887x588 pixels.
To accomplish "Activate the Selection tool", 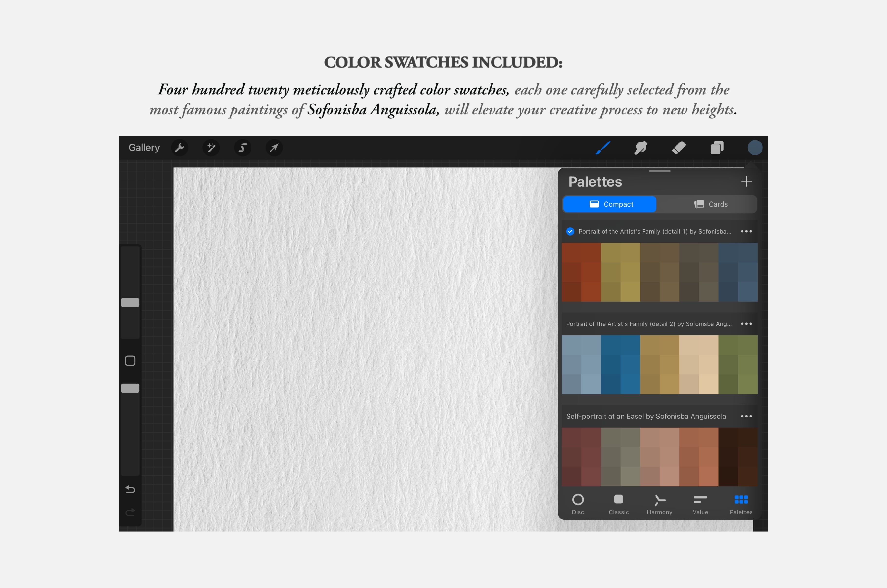I will coord(242,147).
